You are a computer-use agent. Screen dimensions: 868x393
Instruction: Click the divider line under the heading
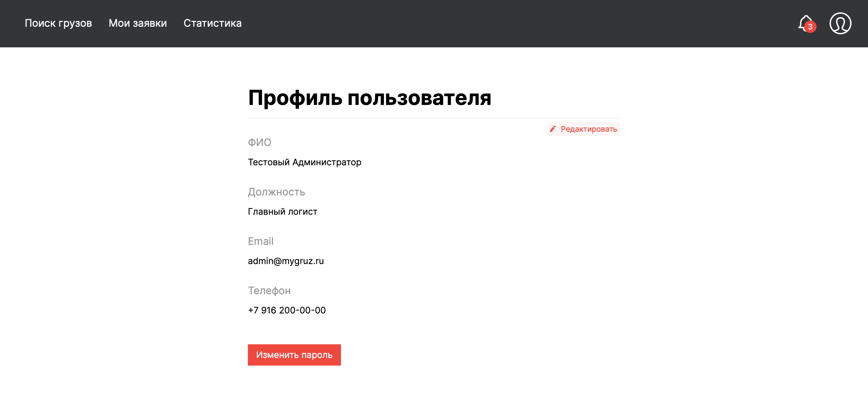(434, 118)
